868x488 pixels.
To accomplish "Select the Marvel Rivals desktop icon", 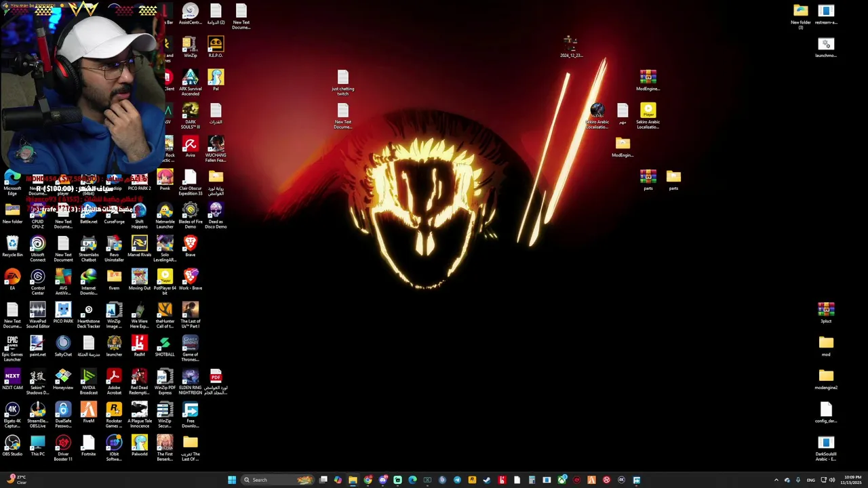I will click(139, 247).
